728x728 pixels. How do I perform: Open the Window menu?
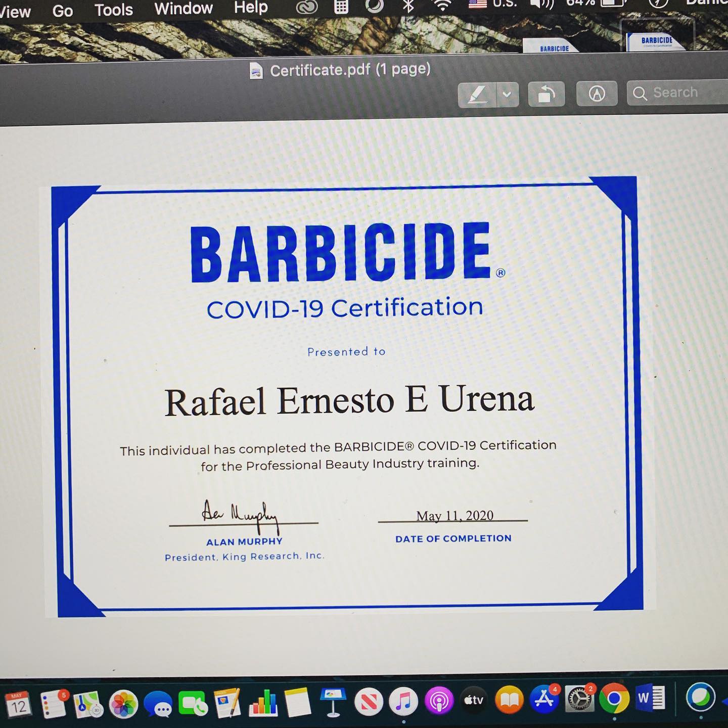(184, 9)
